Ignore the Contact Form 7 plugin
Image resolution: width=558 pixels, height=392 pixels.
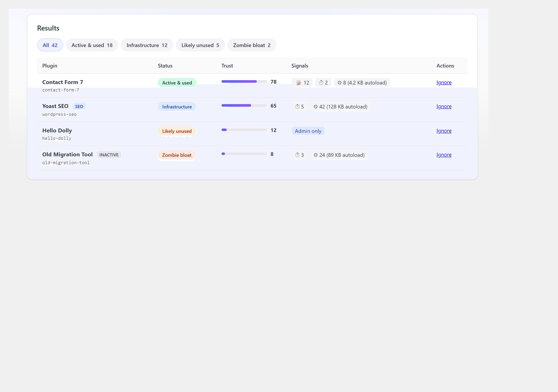[444, 82]
